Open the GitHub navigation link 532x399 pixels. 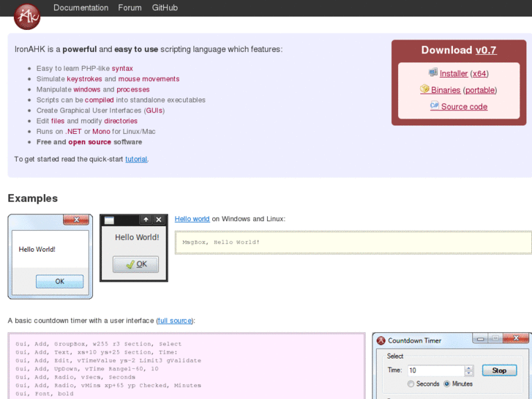pos(165,8)
